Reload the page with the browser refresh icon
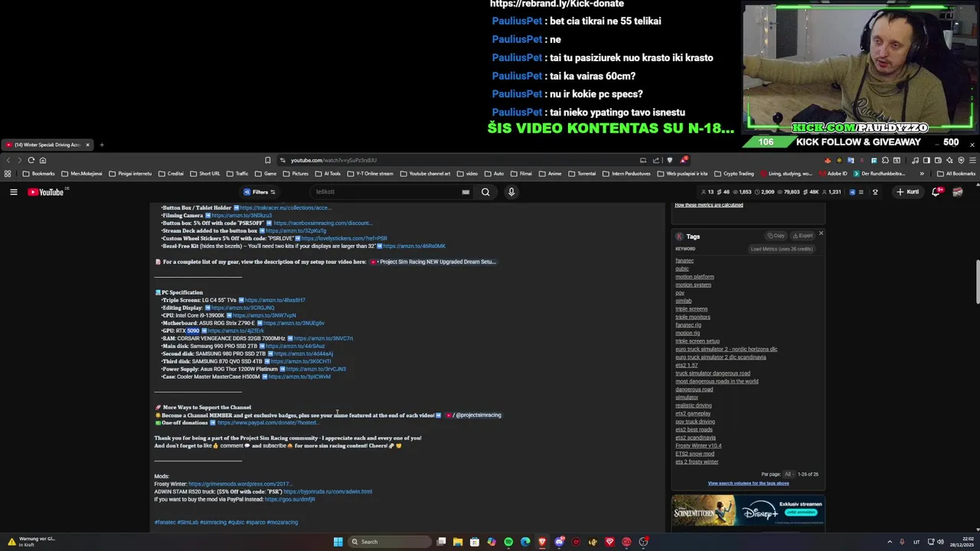This screenshot has height=551, width=980. tap(31, 160)
